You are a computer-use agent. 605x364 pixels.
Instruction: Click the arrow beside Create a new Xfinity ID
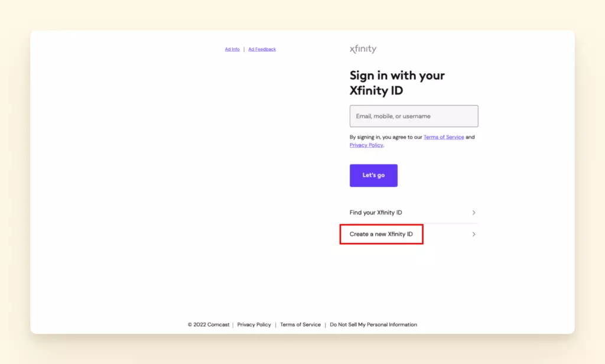pos(474,235)
